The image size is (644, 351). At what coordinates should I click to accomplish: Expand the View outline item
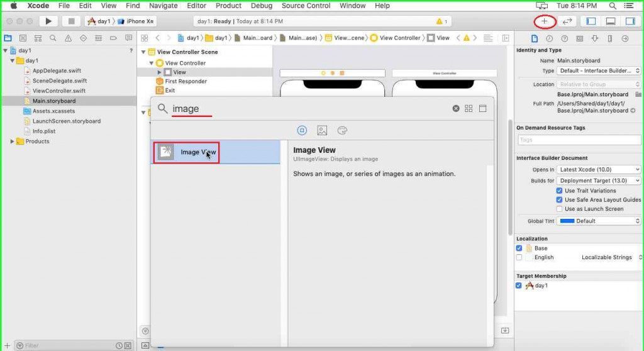(x=159, y=72)
